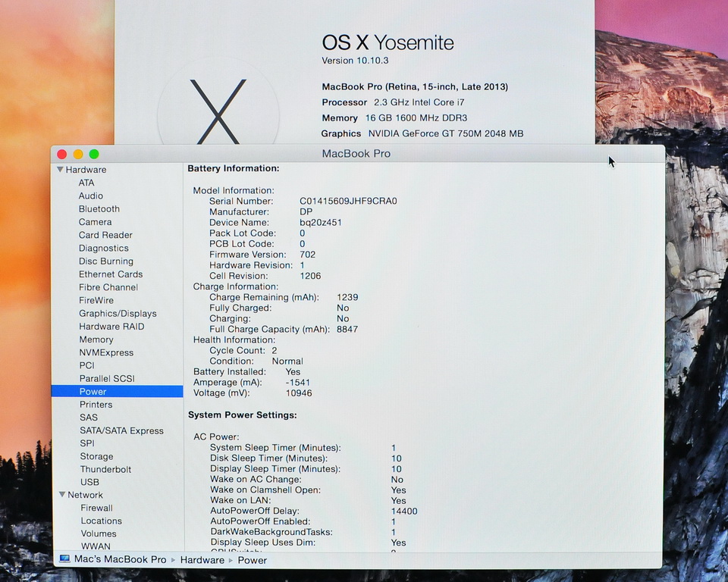Select PCI in the sidebar

(x=86, y=366)
